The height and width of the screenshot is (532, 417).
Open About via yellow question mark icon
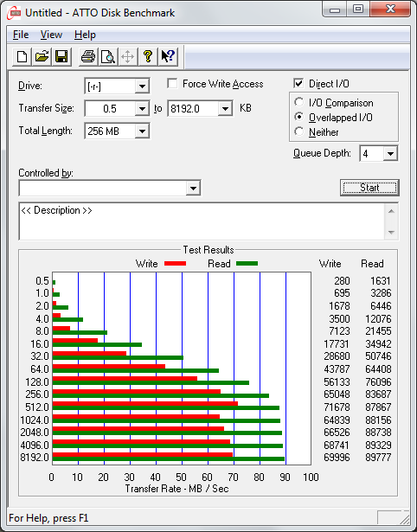pyautogui.click(x=148, y=56)
